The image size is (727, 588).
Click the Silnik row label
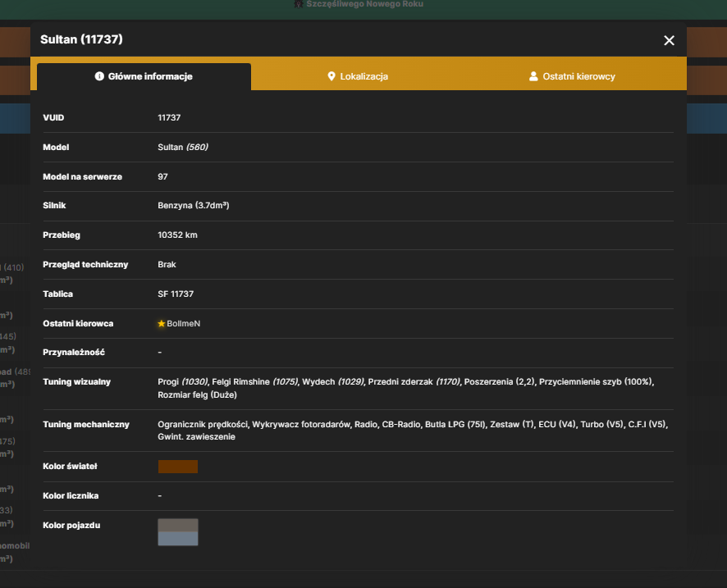pyautogui.click(x=54, y=205)
